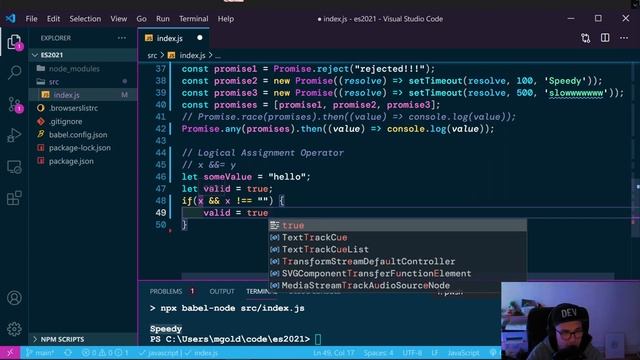Split the editor to the right
The width and height of the screenshot is (640, 360).
click(605, 38)
